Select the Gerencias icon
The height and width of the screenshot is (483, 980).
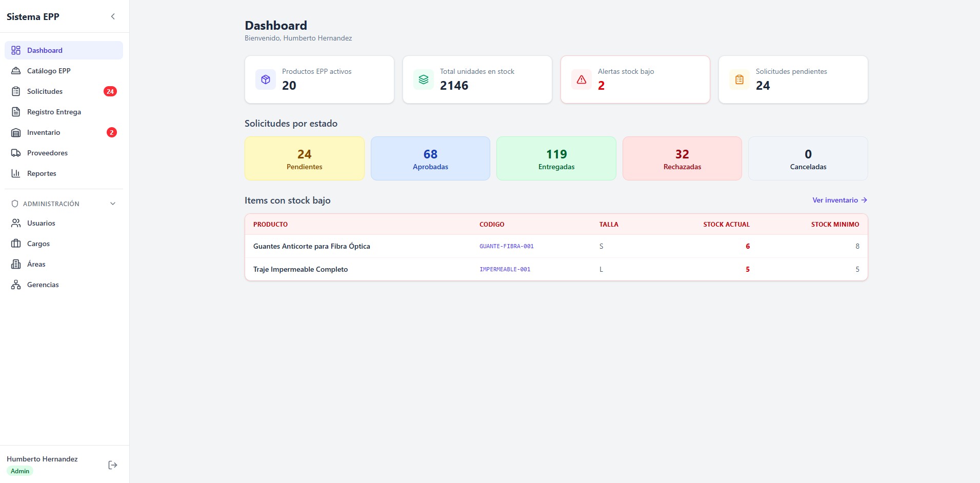tap(16, 284)
